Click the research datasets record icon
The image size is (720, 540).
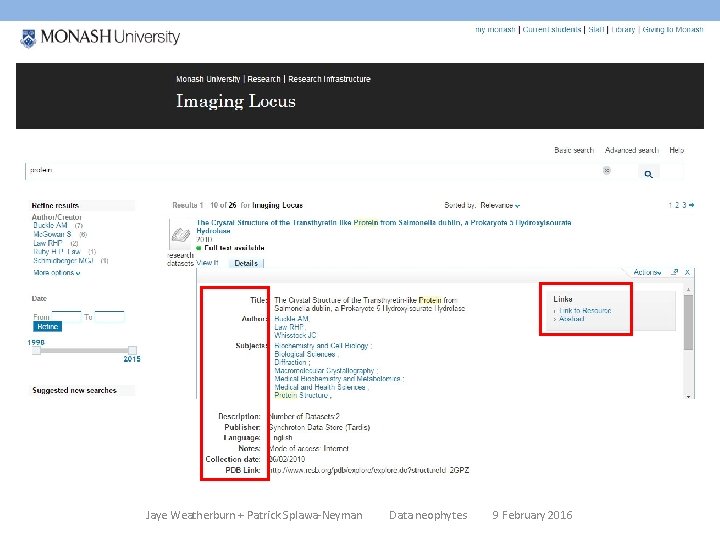pyautogui.click(x=180, y=235)
